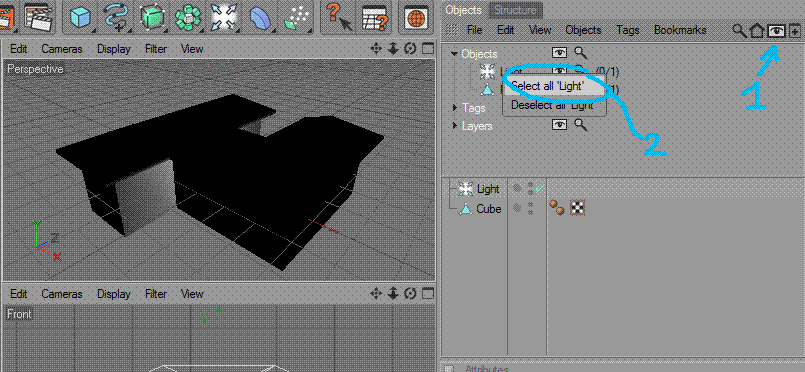Toggle the Light object's editor visibility dot

[518, 189]
